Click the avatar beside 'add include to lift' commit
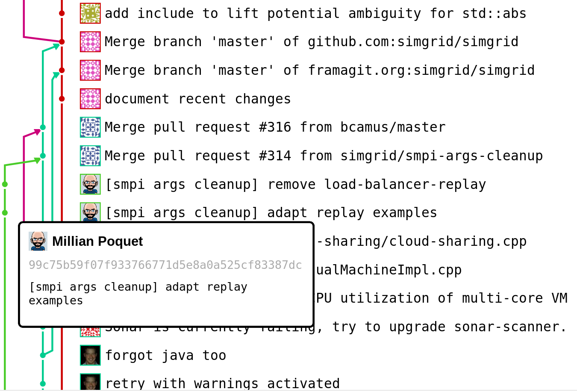Image resolution: width=577 pixels, height=392 pixels. (x=90, y=13)
